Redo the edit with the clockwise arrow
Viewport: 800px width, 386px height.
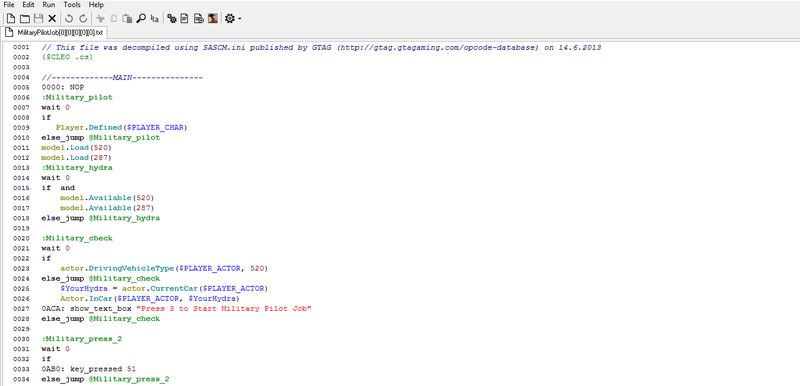83,18
